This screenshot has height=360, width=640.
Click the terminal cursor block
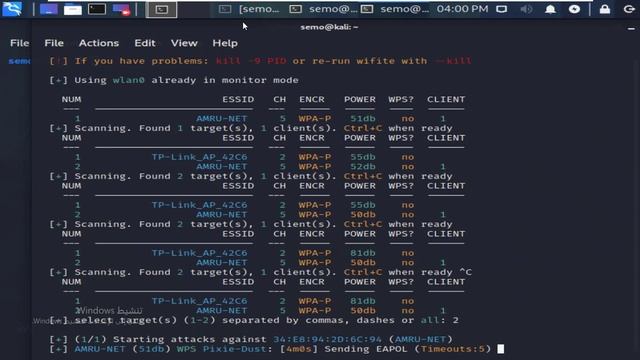[x=500, y=349]
